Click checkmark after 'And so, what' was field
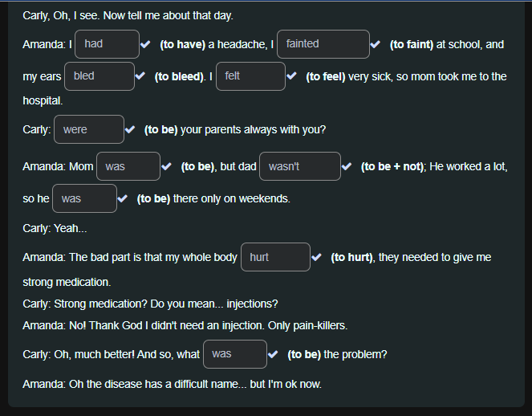 coord(273,354)
